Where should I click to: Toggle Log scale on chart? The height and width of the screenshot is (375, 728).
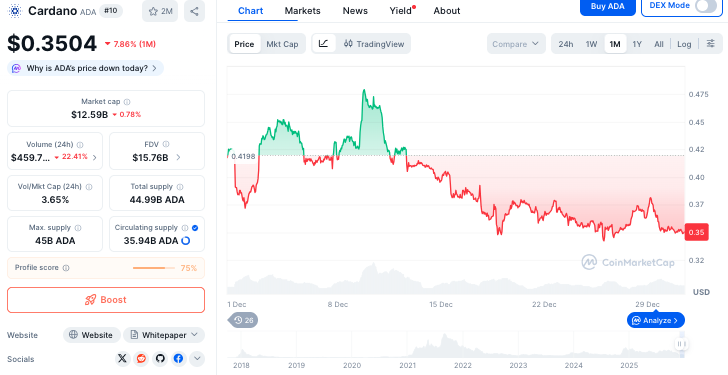tap(684, 44)
